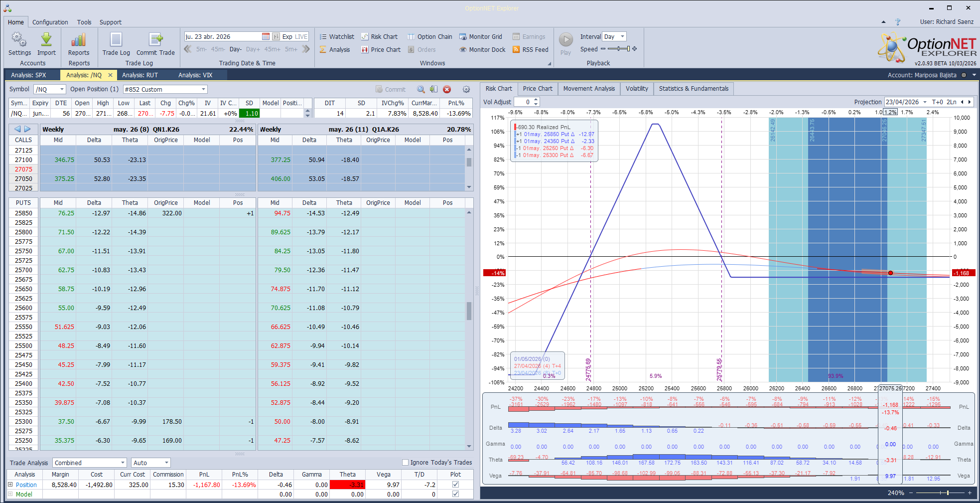Click the T+0 2Ln projection label
This screenshot has height=503, width=980.
pyautogui.click(x=944, y=102)
